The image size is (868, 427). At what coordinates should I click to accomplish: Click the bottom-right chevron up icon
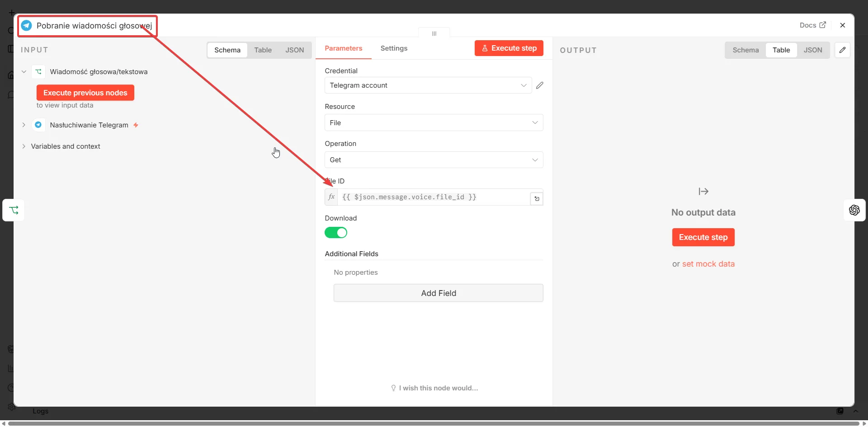pyautogui.click(x=855, y=411)
